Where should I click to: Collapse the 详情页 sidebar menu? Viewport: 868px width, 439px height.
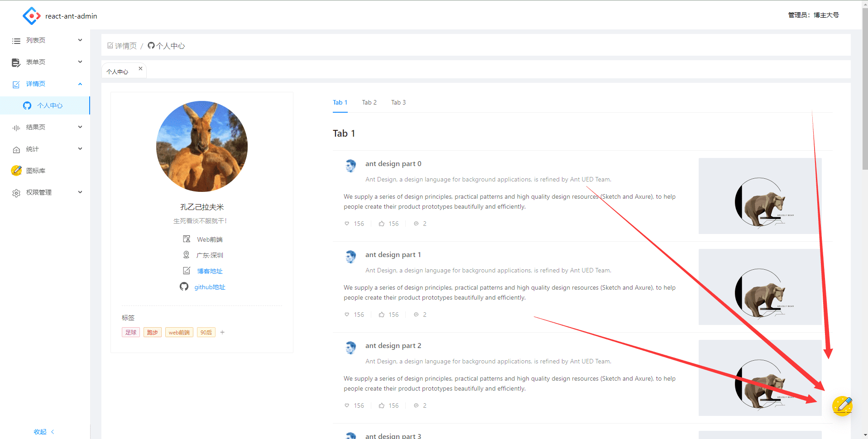[x=45, y=84]
